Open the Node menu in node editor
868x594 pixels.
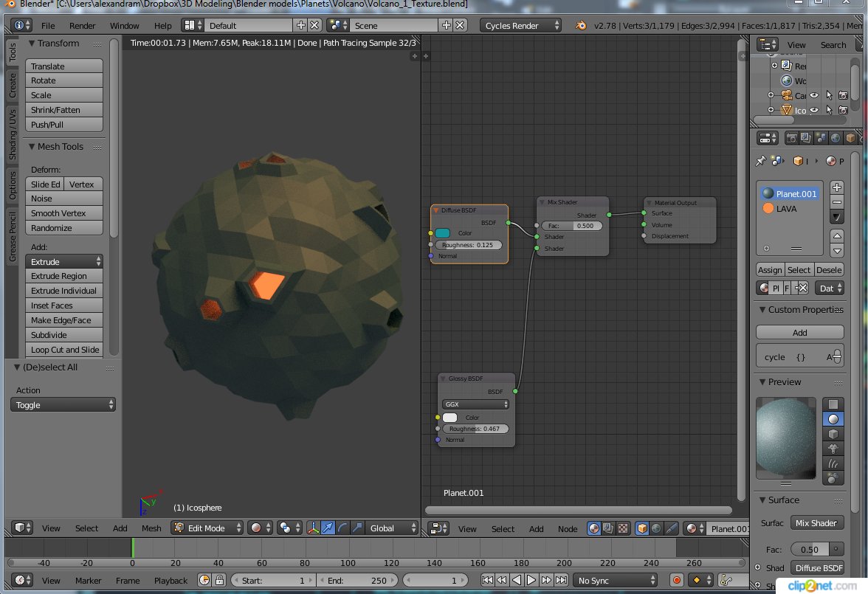pos(568,528)
